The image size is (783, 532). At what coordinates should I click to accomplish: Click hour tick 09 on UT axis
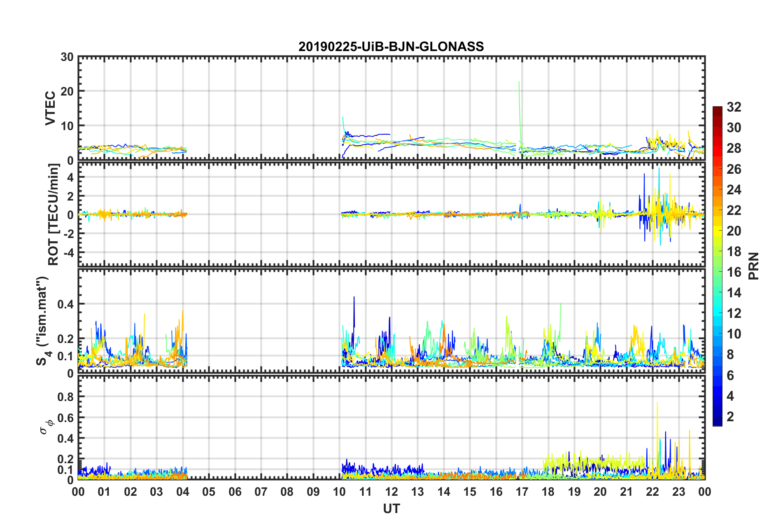[x=313, y=492]
